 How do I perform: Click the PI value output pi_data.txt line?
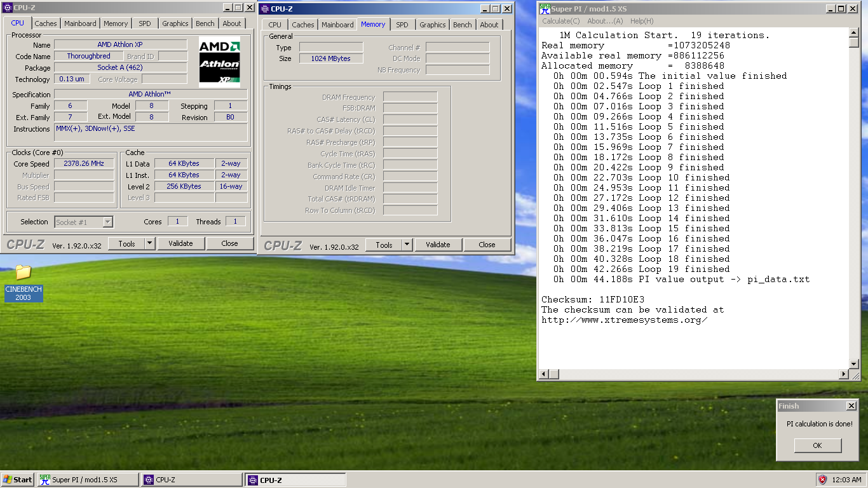click(x=681, y=279)
